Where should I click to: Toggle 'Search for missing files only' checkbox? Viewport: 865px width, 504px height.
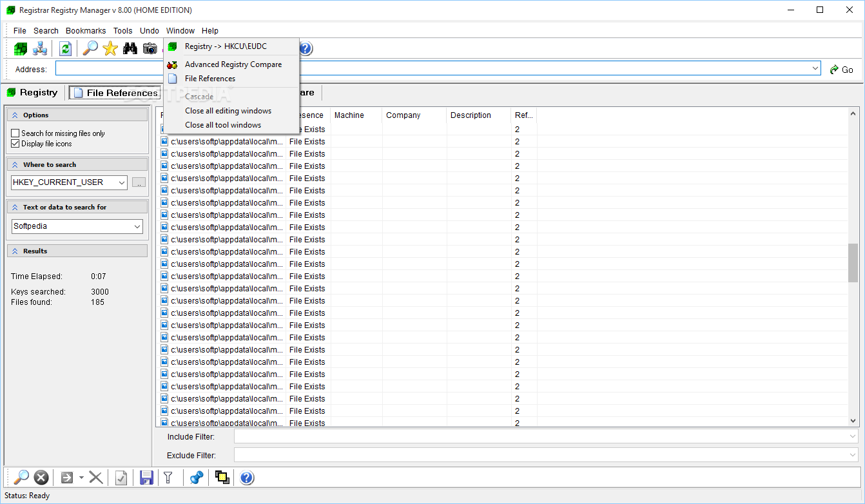click(x=15, y=133)
